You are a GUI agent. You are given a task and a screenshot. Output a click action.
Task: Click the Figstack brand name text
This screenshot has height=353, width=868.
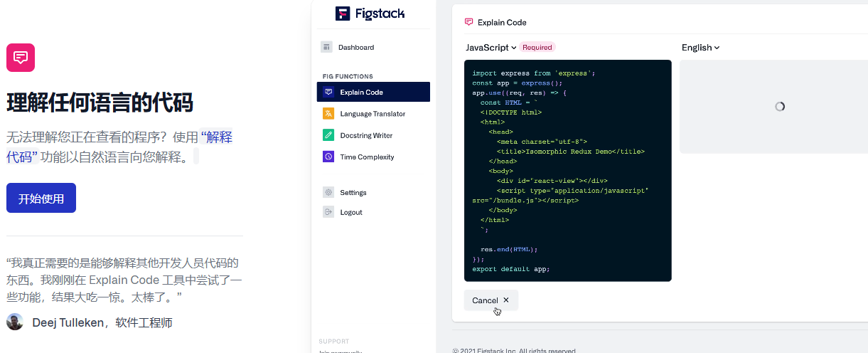(x=380, y=14)
